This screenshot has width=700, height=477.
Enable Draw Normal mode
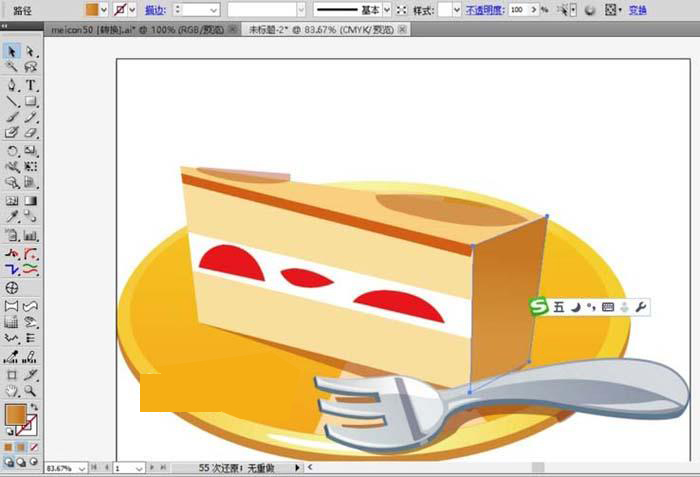tap(8, 462)
